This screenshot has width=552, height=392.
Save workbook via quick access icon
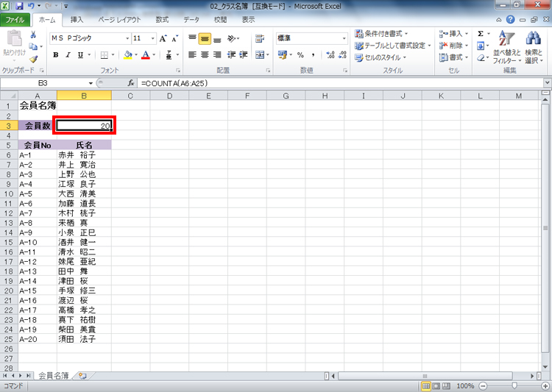(x=19, y=6)
